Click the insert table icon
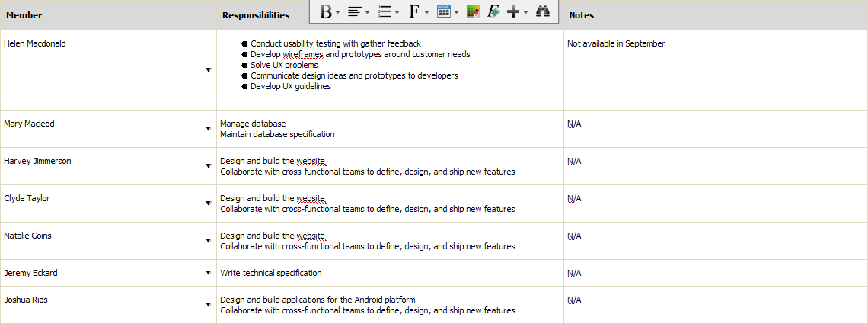Image resolution: width=868 pixels, height=324 pixels. coord(443,11)
